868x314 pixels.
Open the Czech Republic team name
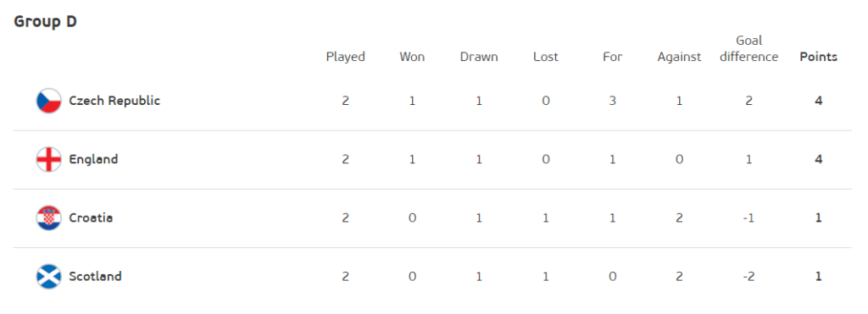point(114,101)
